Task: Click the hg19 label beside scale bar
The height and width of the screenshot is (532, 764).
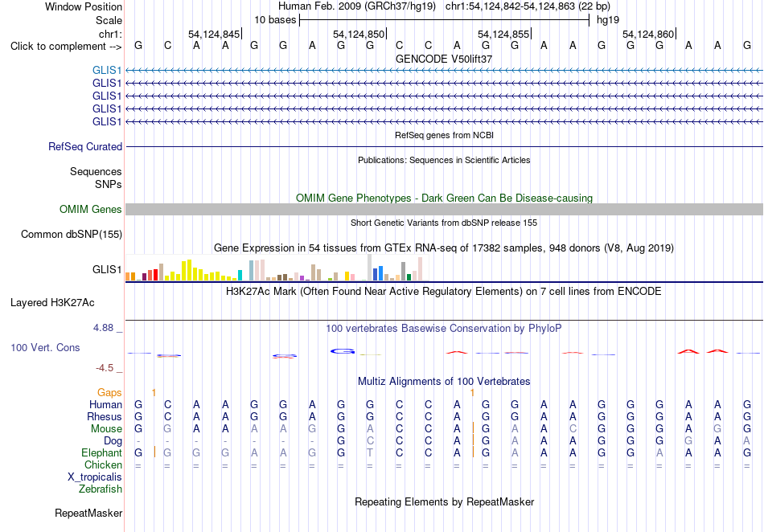Action: [x=608, y=20]
